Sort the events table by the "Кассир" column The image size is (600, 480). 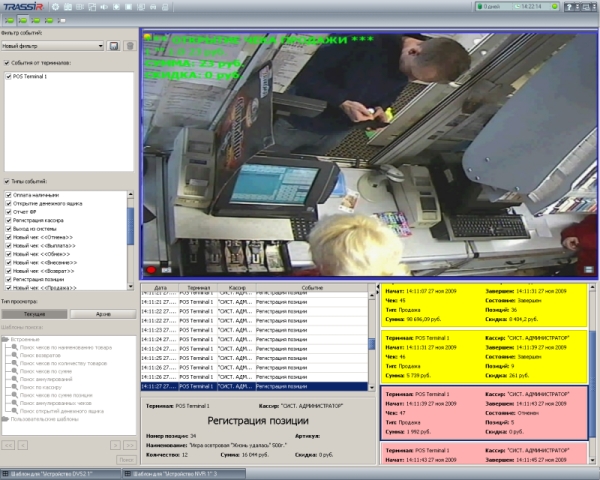(x=236, y=287)
